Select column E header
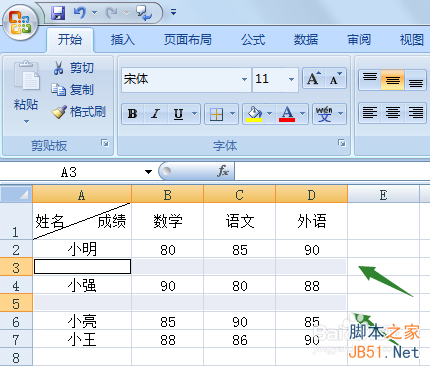 [383, 194]
